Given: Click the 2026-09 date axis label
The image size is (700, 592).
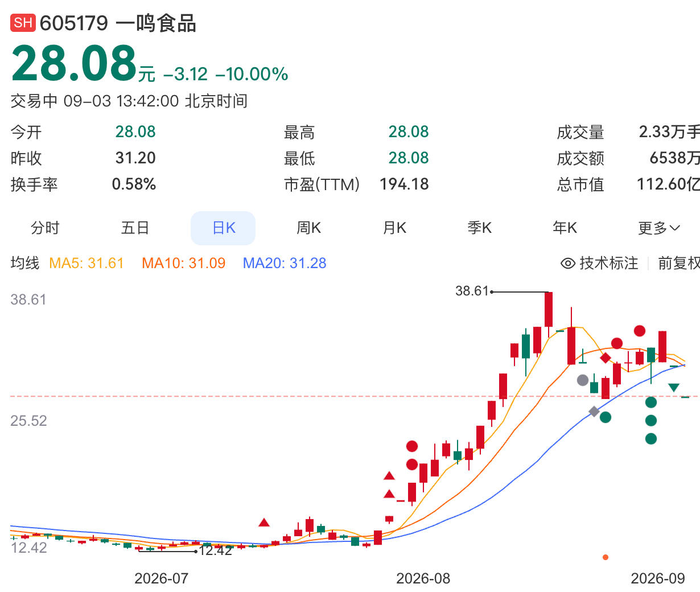Looking at the screenshot, I should click(x=658, y=578).
